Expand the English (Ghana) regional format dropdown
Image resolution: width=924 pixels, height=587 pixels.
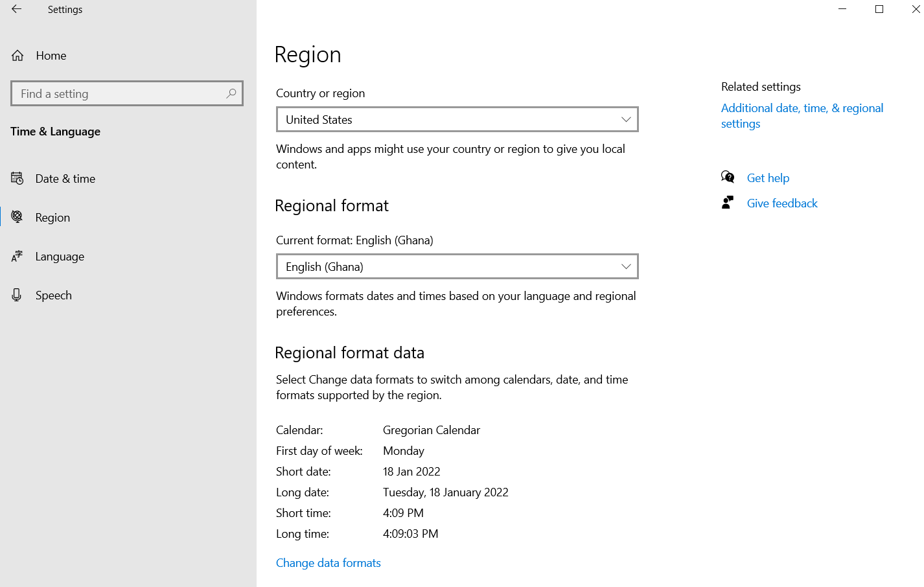click(x=457, y=266)
